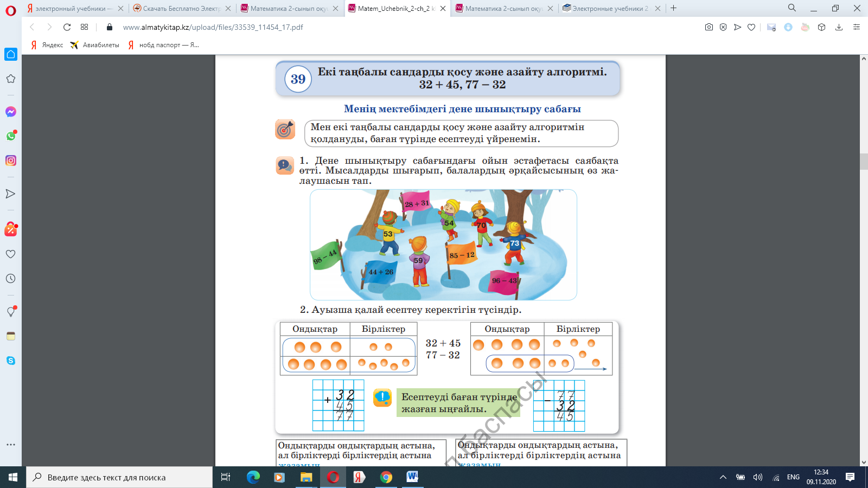The height and width of the screenshot is (488, 868).
Task: Open the History clock icon in the sidebar
Action: point(11,278)
